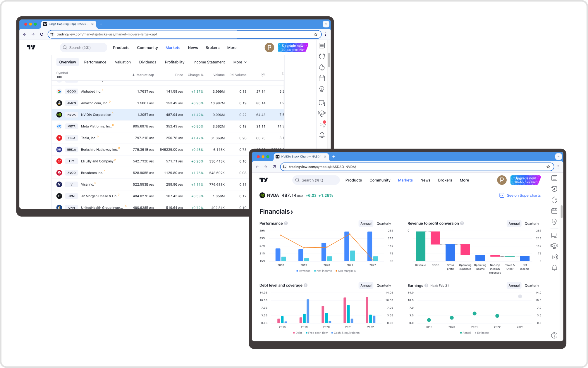This screenshot has height=368, width=588.
Task: Switch Performance chart to Quarterly view
Action: click(x=384, y=223)
